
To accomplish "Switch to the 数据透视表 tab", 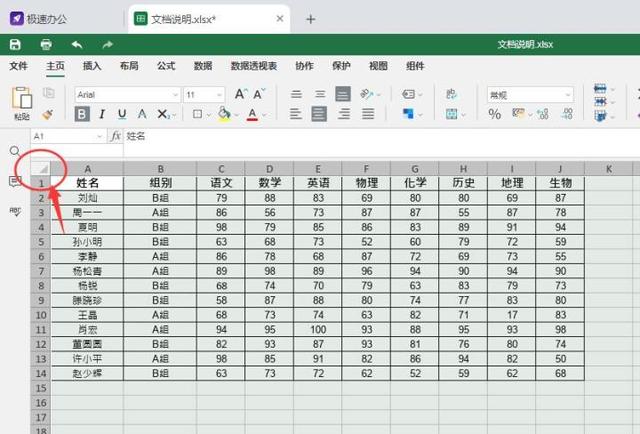I will tap(254, 66).
